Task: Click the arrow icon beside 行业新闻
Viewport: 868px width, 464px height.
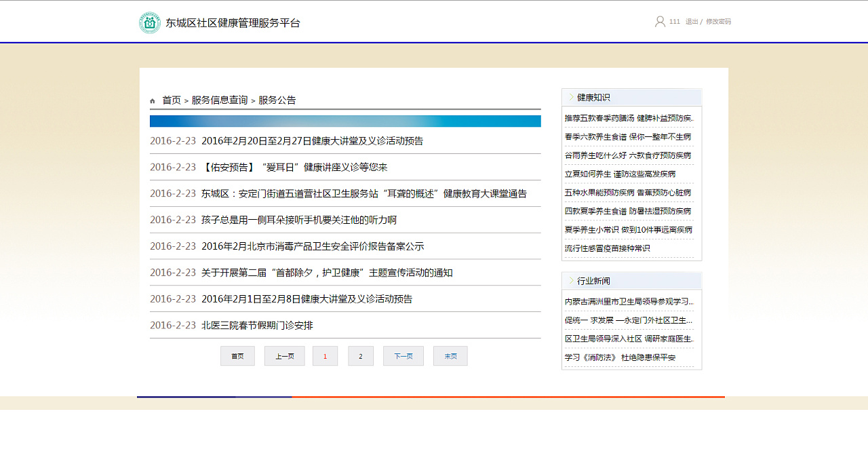Action: pyautogui.click(x=572, y=281)
